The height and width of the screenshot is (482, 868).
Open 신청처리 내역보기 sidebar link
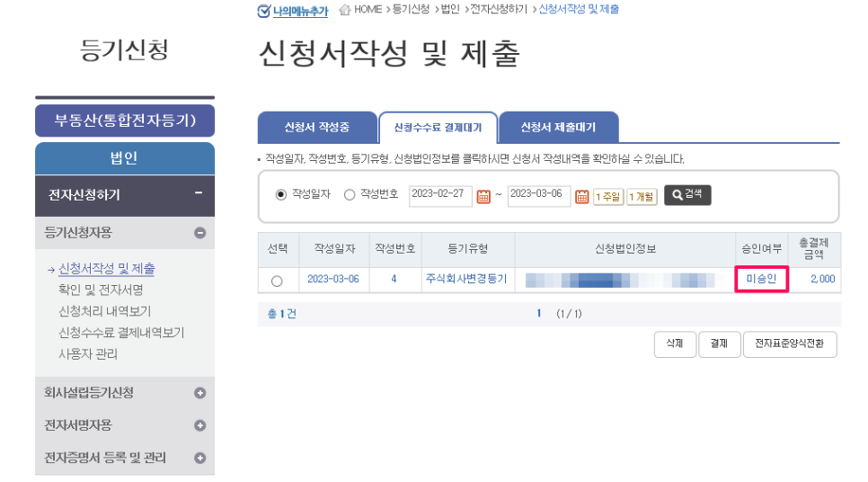click(x=104, y=311)
